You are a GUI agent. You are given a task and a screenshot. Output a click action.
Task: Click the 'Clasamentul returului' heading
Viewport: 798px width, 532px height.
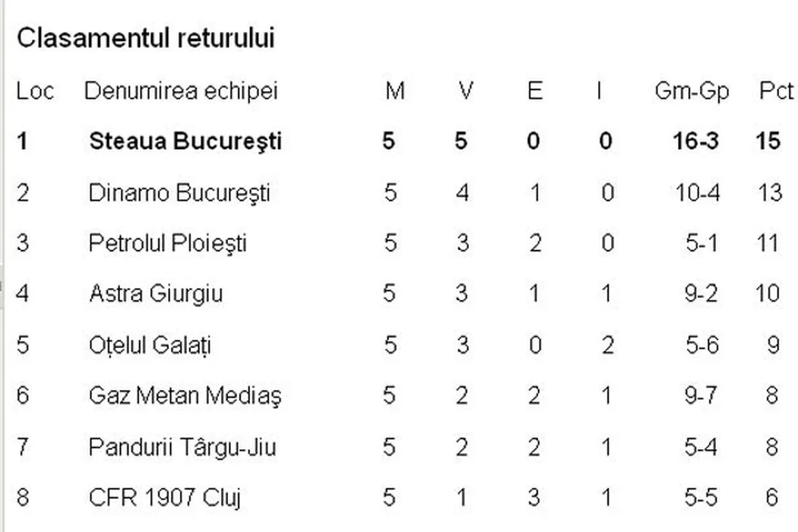coord(146,39)
